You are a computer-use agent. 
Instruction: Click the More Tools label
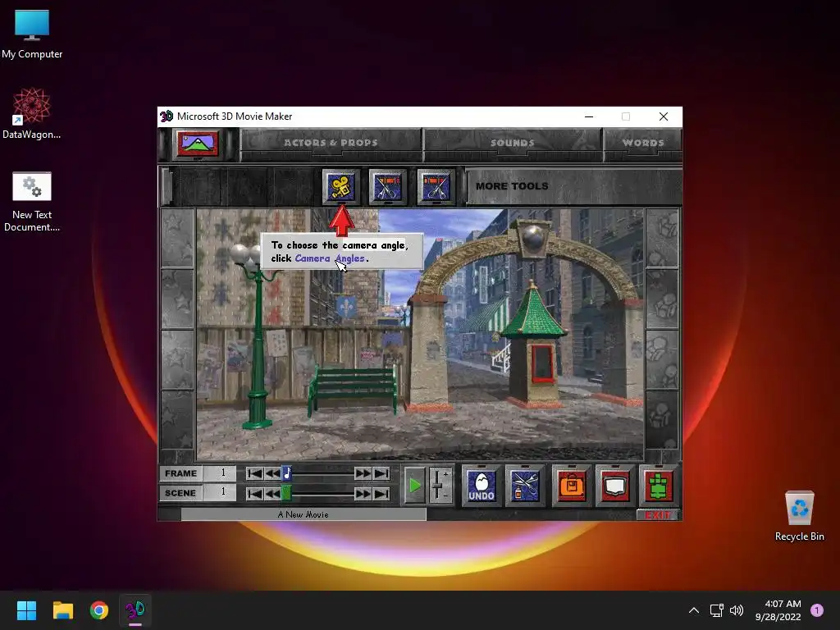(x=512, y=186)
